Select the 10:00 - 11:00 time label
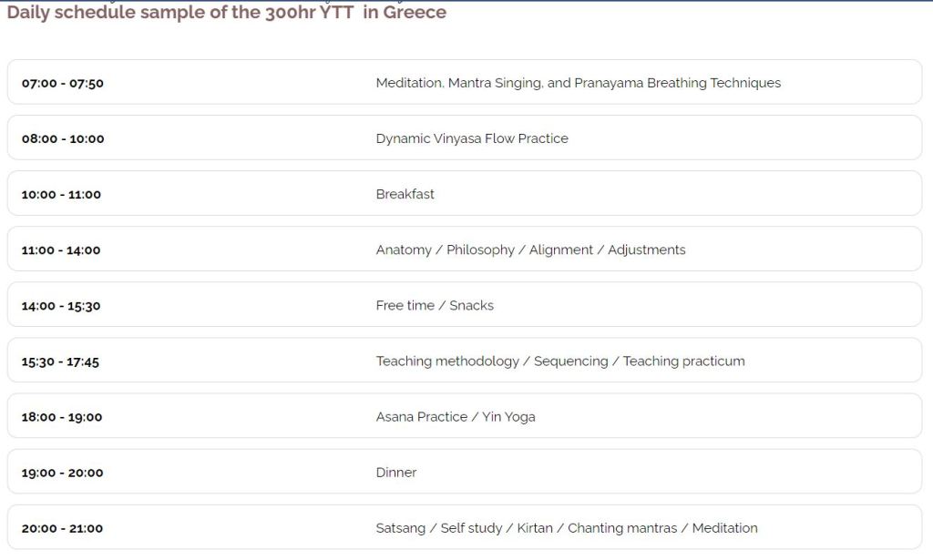Screen dimensions: 933x560 click(x=61, y=194)
